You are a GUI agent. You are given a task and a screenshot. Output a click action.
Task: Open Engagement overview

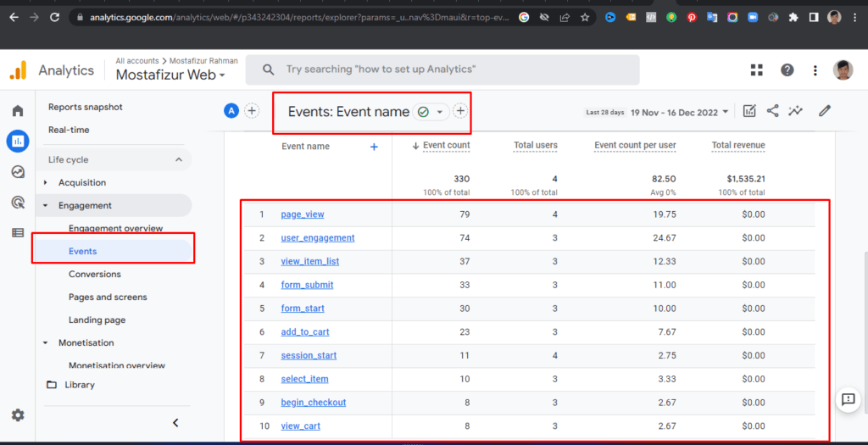point(115,229)
